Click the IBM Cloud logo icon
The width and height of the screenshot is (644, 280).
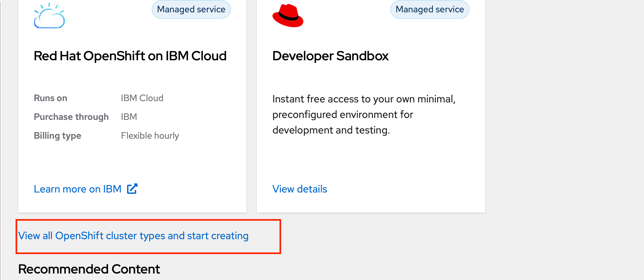click(49, 16)
